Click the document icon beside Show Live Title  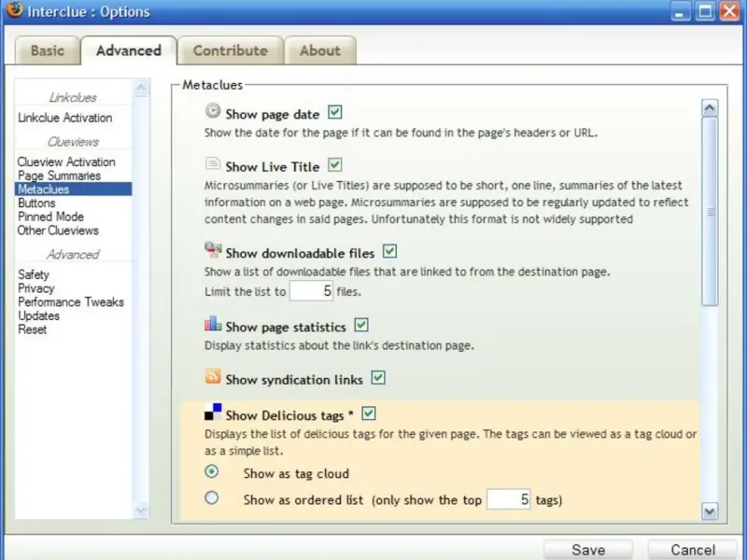click(213, 164)
